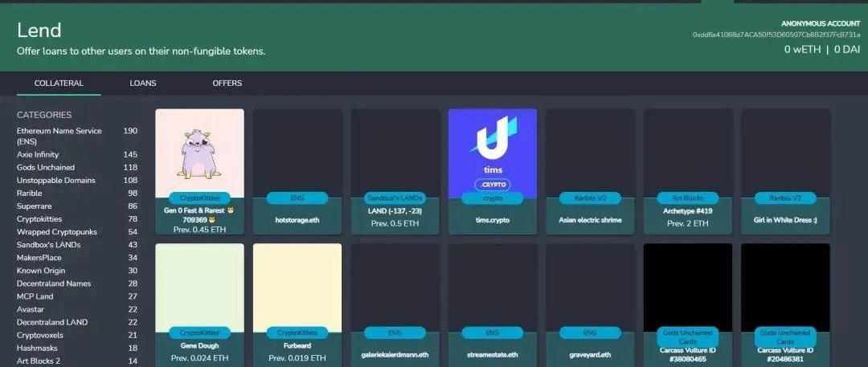868x367 pixels.
Task: Click the Art Blocks tag on Archetype #419
Action: click(688, 198)
